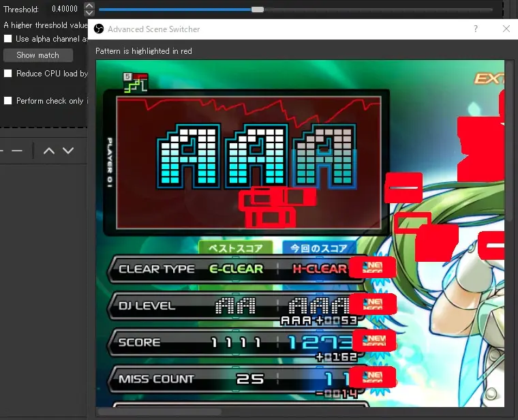Click the OBS logo in the dialog title bar

pyautogui.click(x=98, y=29)
